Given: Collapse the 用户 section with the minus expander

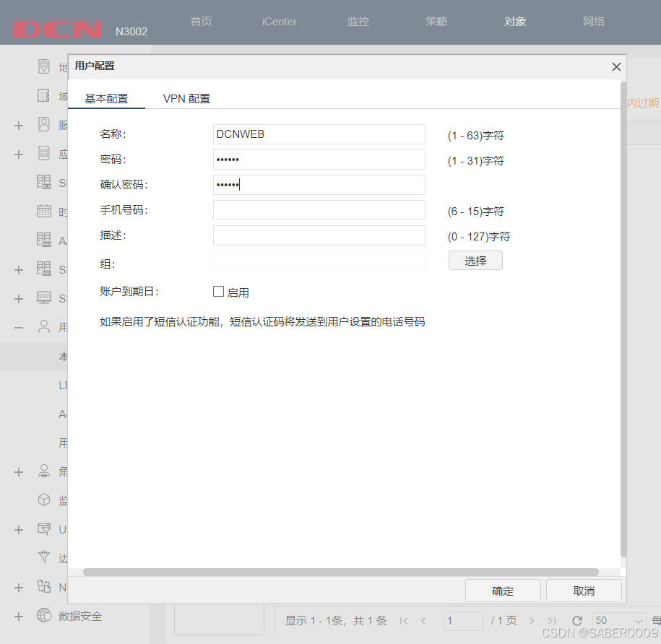Looking at the screenshot, I should click(x=18, y=326).
